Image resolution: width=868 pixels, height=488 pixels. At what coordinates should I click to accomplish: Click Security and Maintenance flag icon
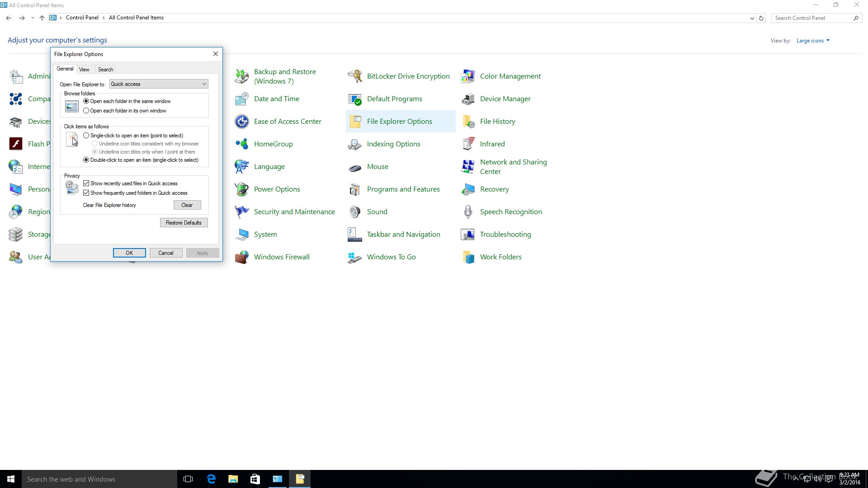tap(242, 212)
